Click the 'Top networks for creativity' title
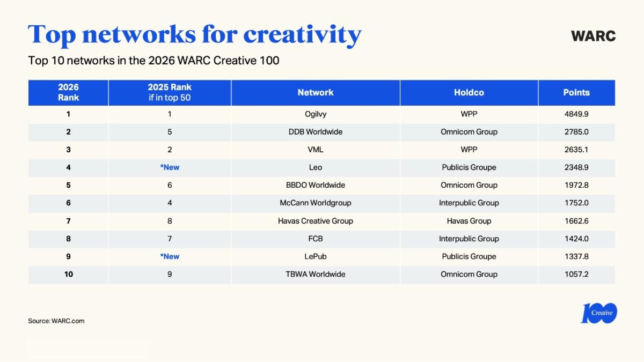 (195, 34)
